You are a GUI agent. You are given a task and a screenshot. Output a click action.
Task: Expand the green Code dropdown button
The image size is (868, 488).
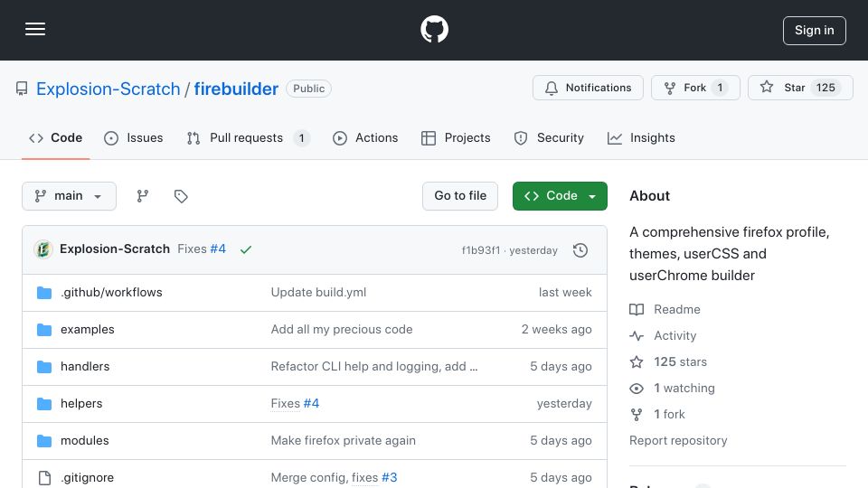(560, 196)
